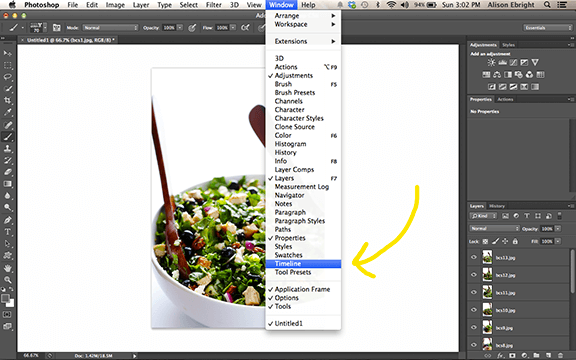Viewport: 576px width, 360px height.
Task: Toggle the lock transparent pixels button
Action: pyautogui.click(x=485, y=241)
